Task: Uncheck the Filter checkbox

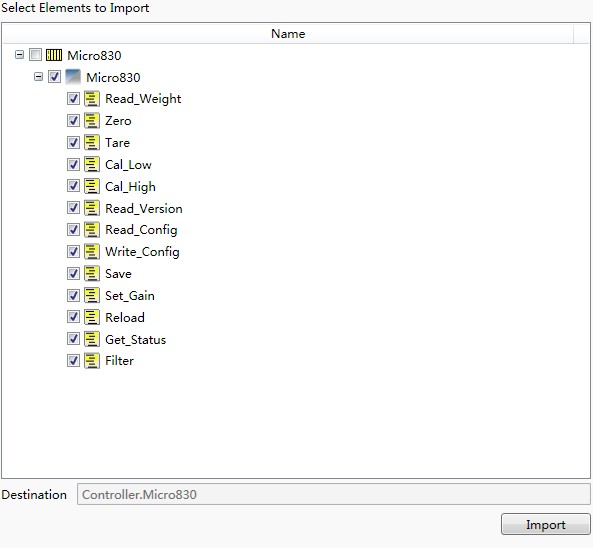Action: 73,361
